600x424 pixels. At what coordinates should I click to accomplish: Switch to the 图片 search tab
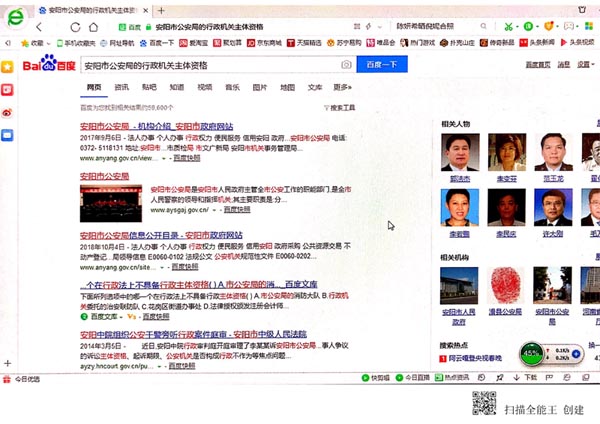pyautogui.click(x=260, y=87)
